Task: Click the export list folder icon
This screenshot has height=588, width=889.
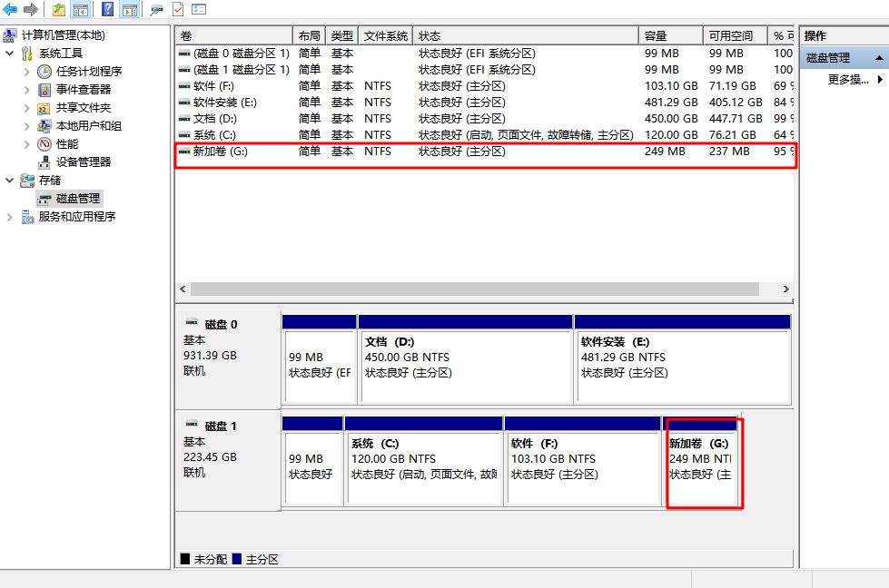Action: click(59, 9)
